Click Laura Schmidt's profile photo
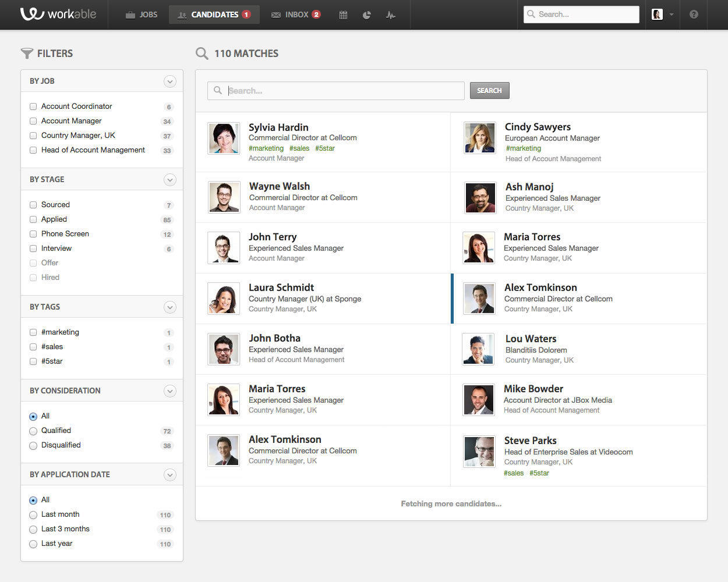The image size is (728, 582). tap(224, 299)
